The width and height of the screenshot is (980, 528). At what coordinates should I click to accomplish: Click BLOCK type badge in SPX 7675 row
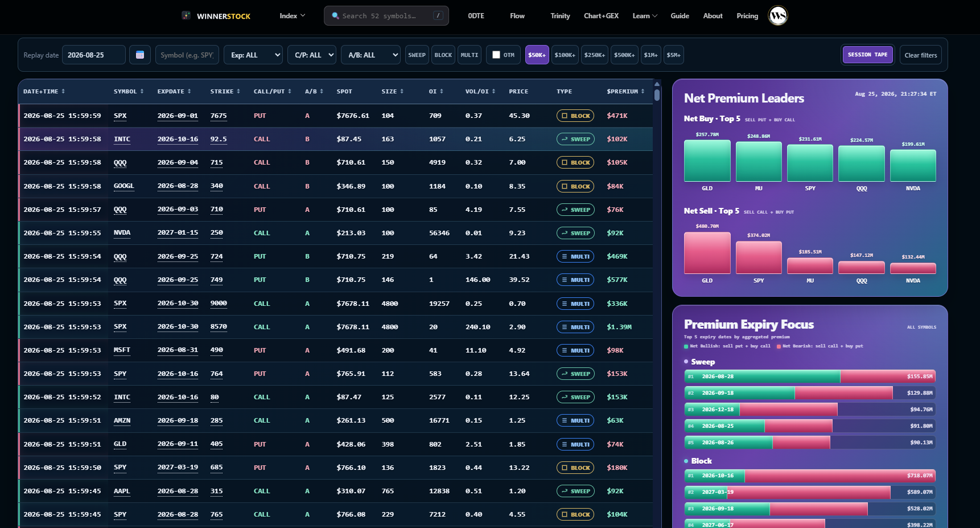tap(575, 116)
